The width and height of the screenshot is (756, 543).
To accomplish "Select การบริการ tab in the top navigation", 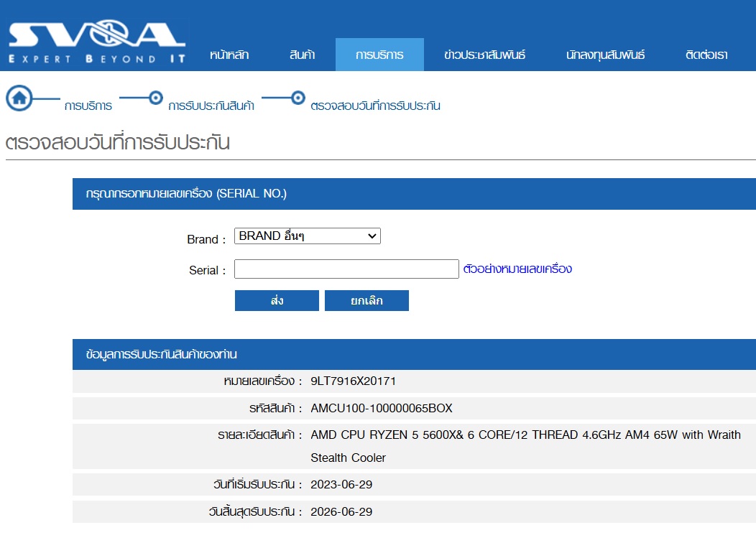I will [379, 55].
